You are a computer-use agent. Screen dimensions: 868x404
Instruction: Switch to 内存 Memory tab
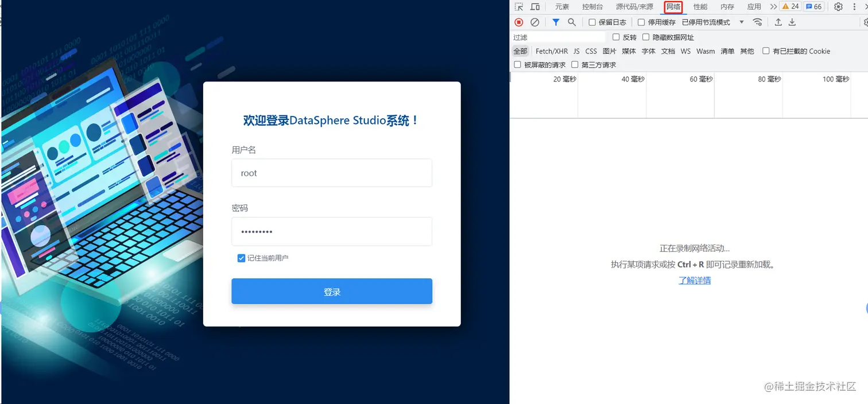(x=727, y=7)
